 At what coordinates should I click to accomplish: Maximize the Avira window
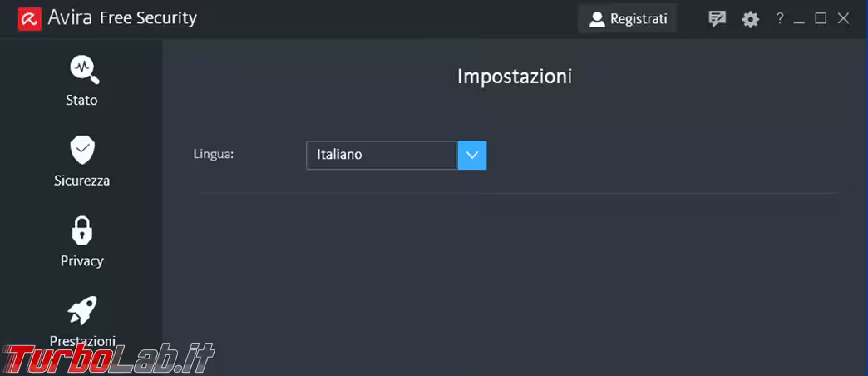(821, 18)
